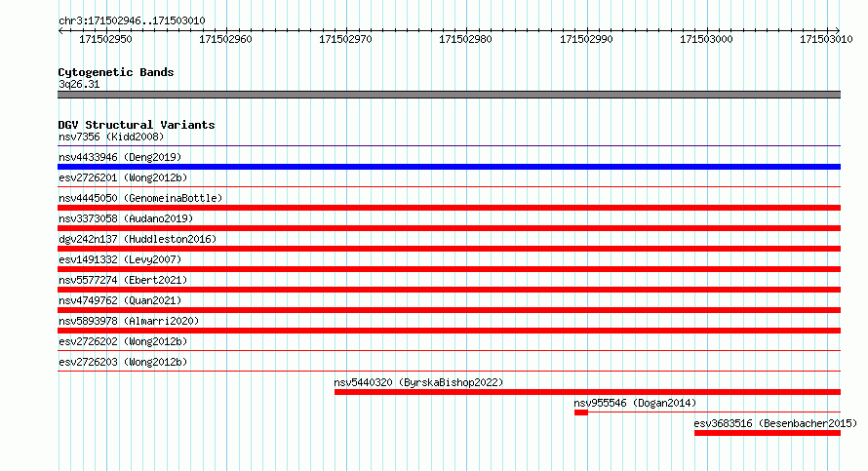Click the esv1491332 (Levy2007) variant label

coord(120,259)
